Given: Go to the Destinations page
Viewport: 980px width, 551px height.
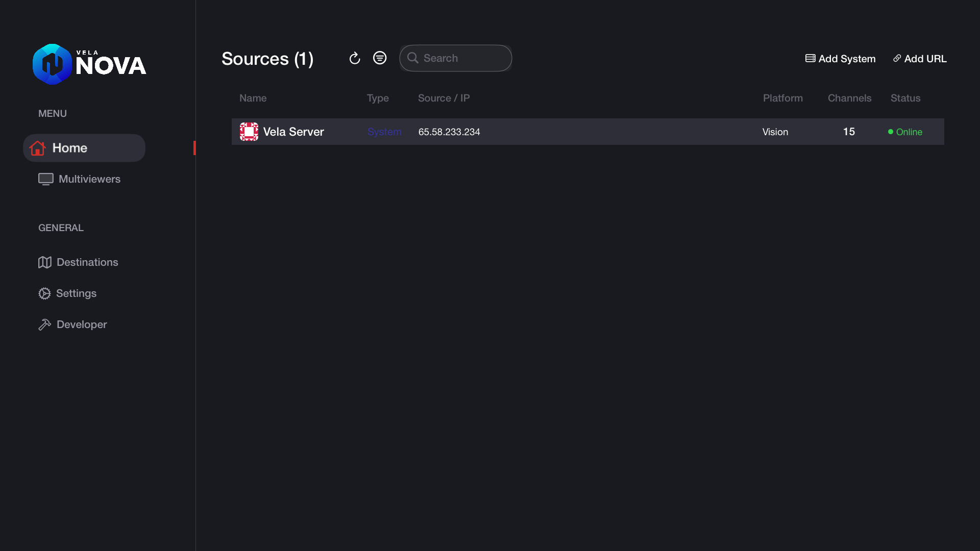Looking at the screenshot, I should pos(78,262).
